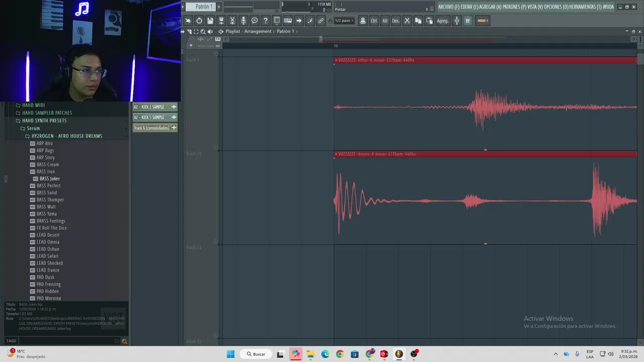Viewport: 644px width, 362px height.
Task: Click the close X on VOZZZZZZ-drums clip
Action: pyautogui.click(x=336, y=154)
